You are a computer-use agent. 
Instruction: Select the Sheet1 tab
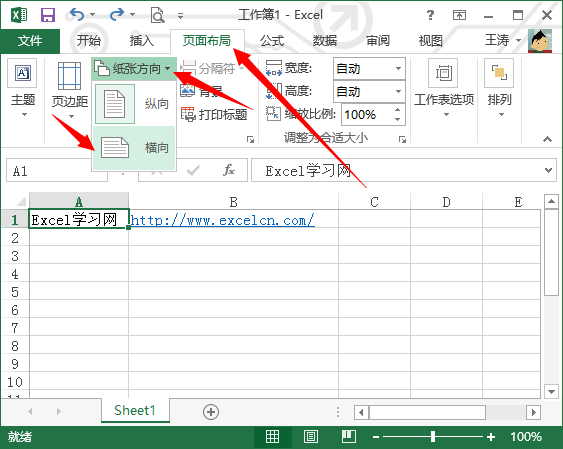click(135, 410)
